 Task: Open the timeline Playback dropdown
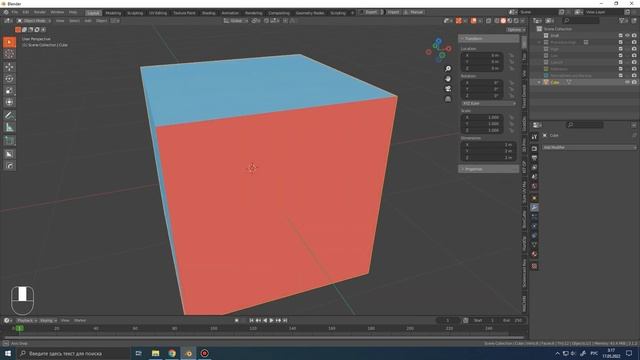click(x=27, y=320)
